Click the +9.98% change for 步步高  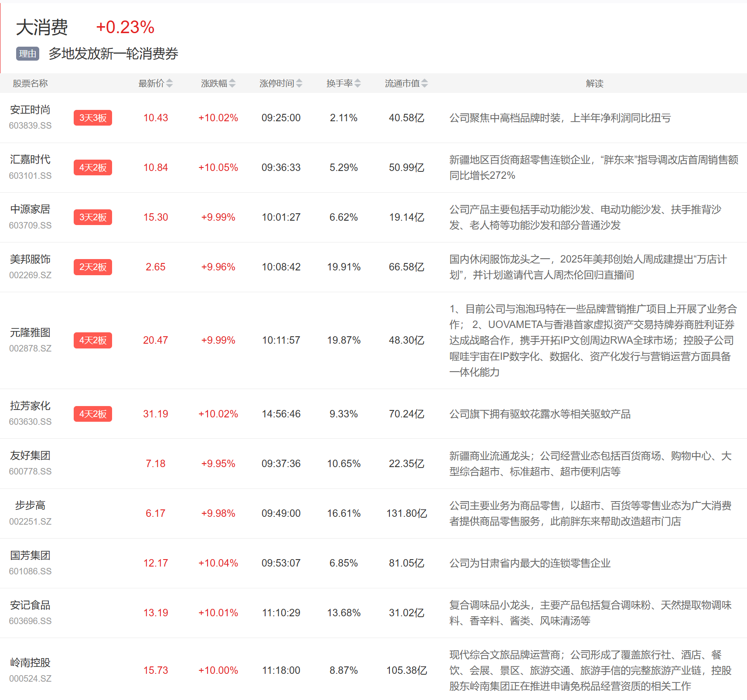coord(218,513)
